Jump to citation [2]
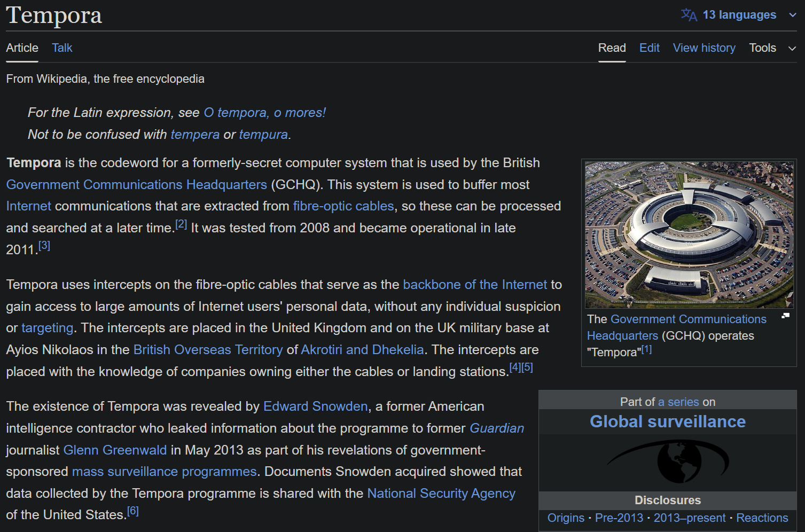The image size is (805, 532). point(181,224)
